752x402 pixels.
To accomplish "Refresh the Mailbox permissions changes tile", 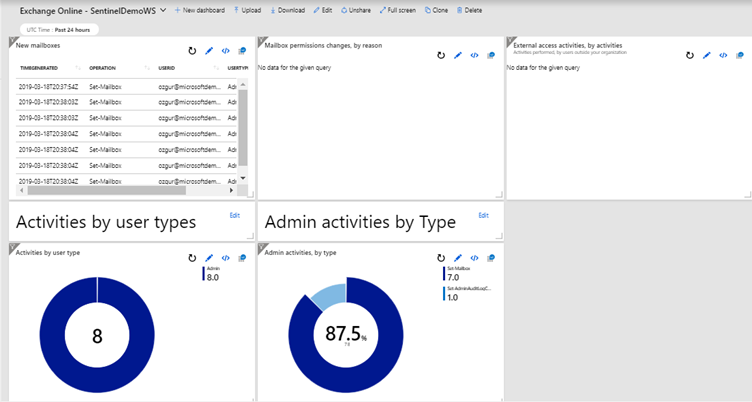I will pyautogui.click(x=441, y=56).
